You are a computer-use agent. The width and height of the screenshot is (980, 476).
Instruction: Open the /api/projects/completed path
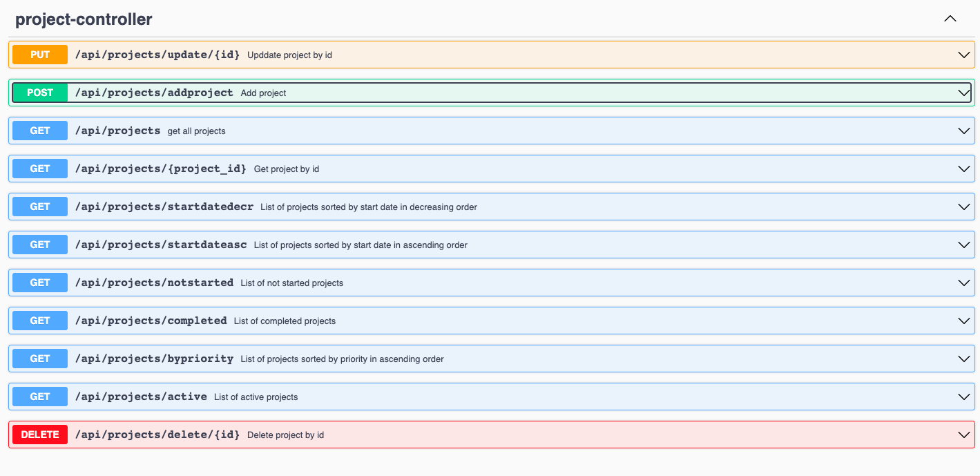tap(151, 321)
